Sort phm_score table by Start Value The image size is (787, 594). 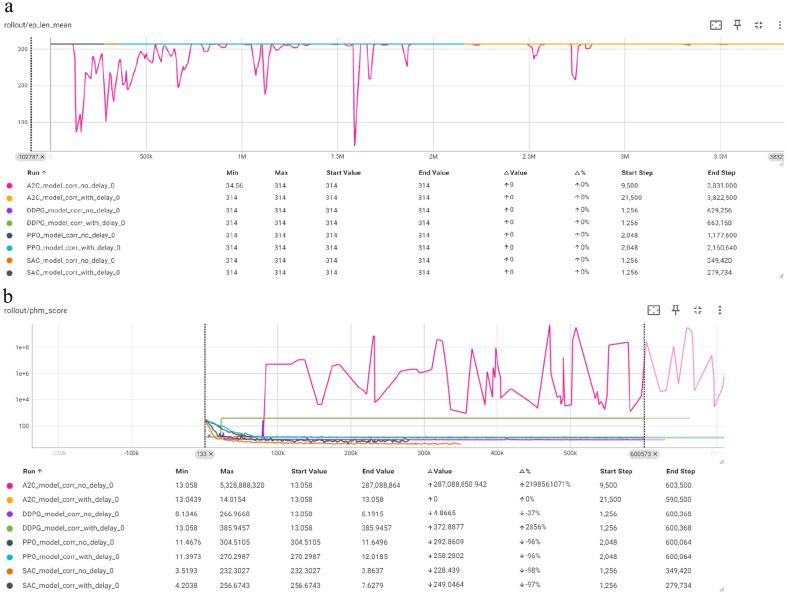(309, 471)
